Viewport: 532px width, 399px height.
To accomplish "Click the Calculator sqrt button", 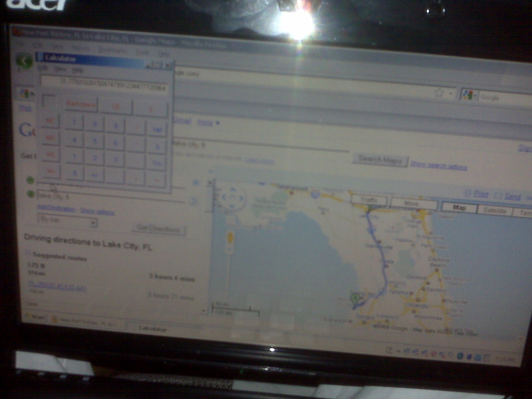I will (157, 129).
